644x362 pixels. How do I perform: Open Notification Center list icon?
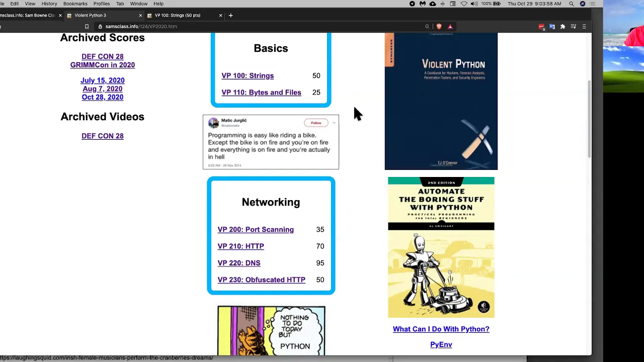pos(593,4)
